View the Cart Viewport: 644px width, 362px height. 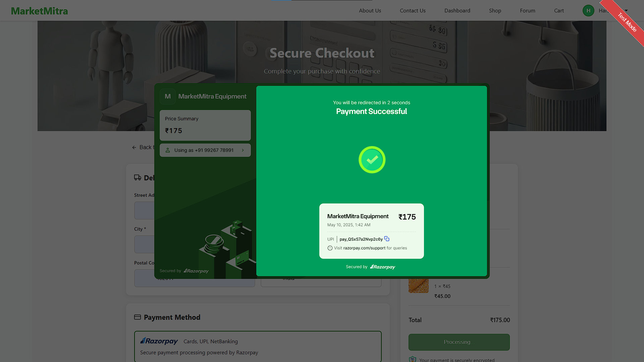click(559, 11)
